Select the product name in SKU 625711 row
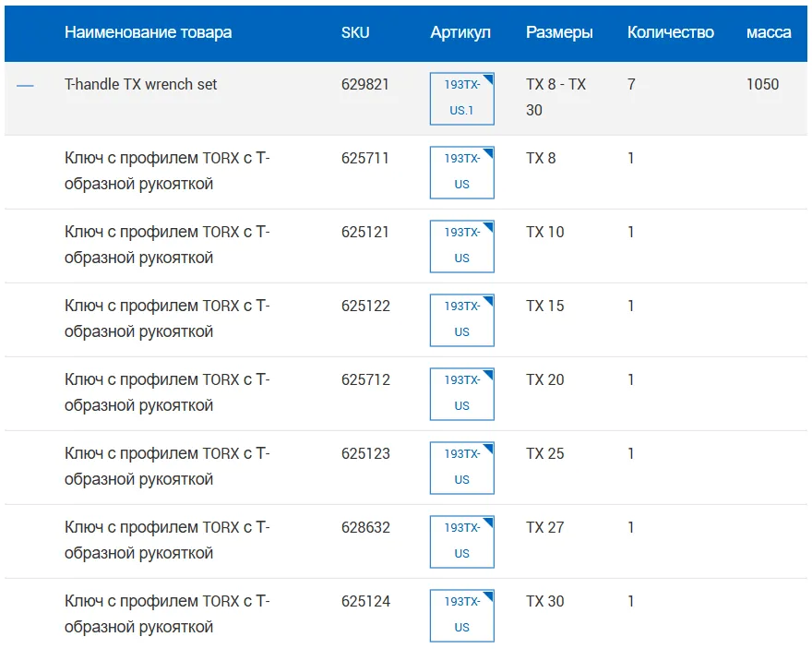Screen dimensions: 812x649 pos(167,171)
